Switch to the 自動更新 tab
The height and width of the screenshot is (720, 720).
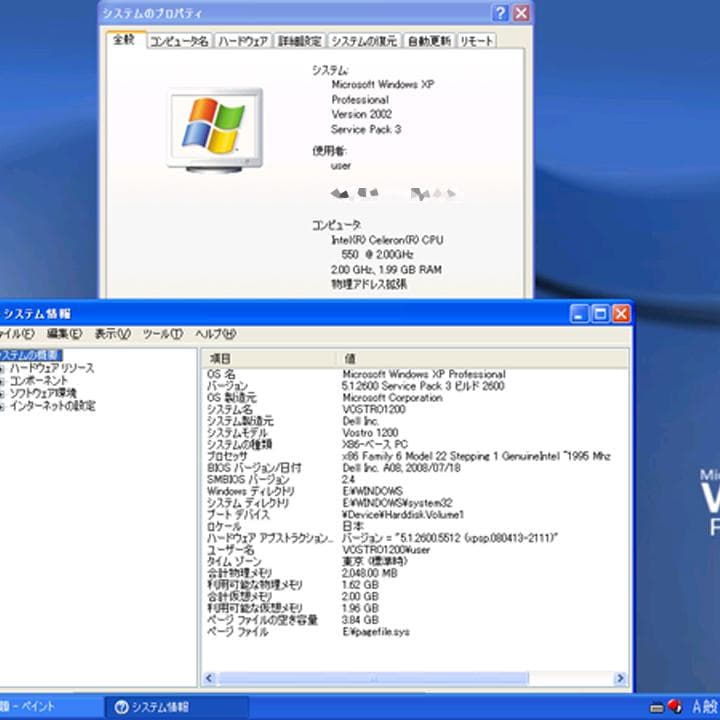pos(429,41)
